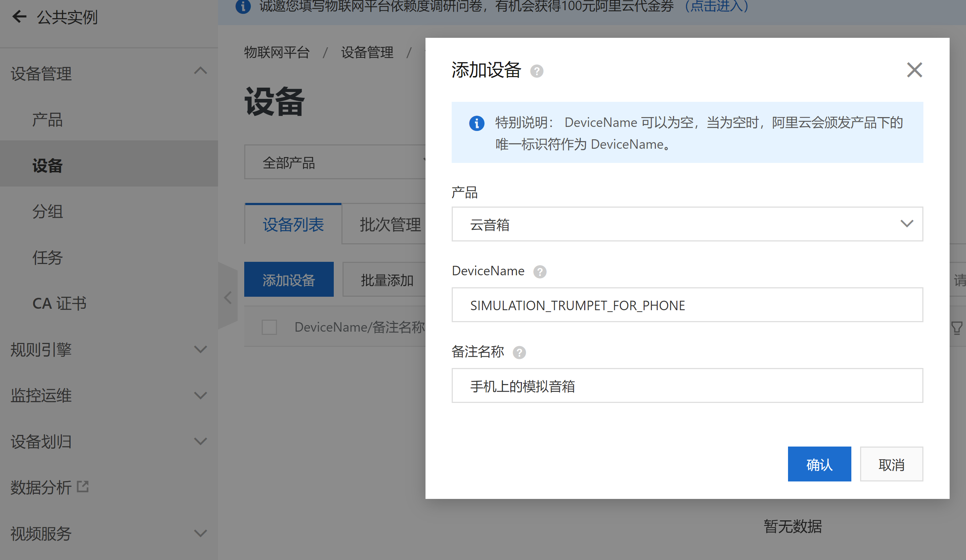Open the 产品 dropdown showing 云音箱
Viewport: 966px width, 560px height.
point(687,224)
